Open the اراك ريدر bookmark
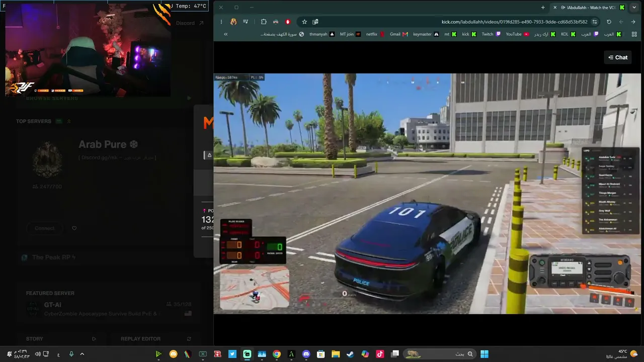The width and height of the screenshot is (644, 362). click(545, 34)
